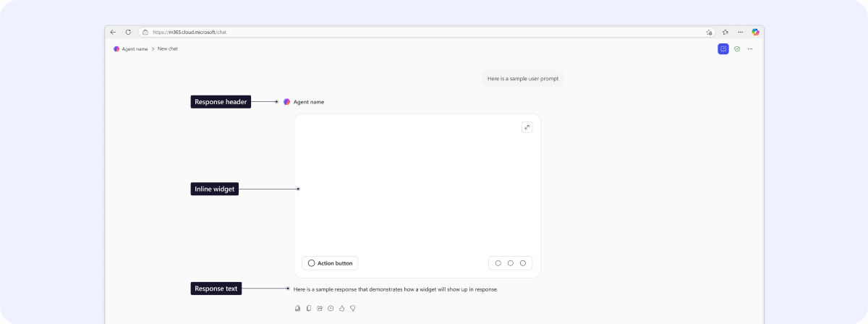
Task: Add this page to favorites star icon
Action: click(x=709, y=32)
